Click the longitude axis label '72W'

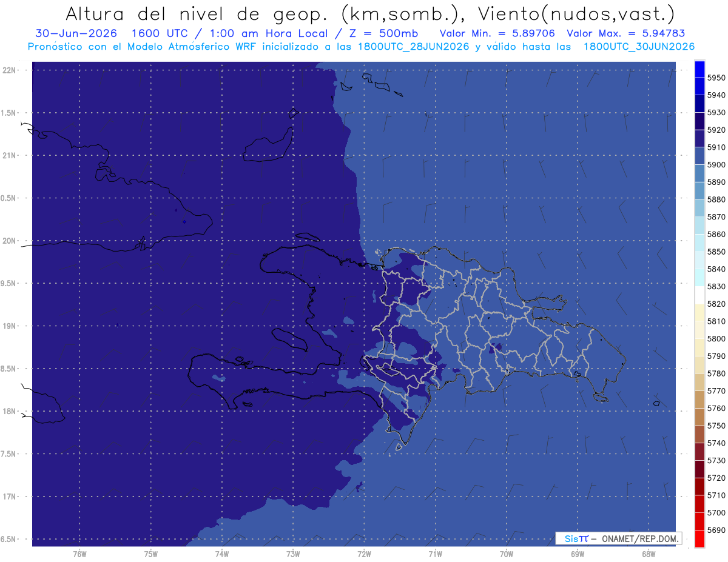pyautogui.click(x=364, y=554)
